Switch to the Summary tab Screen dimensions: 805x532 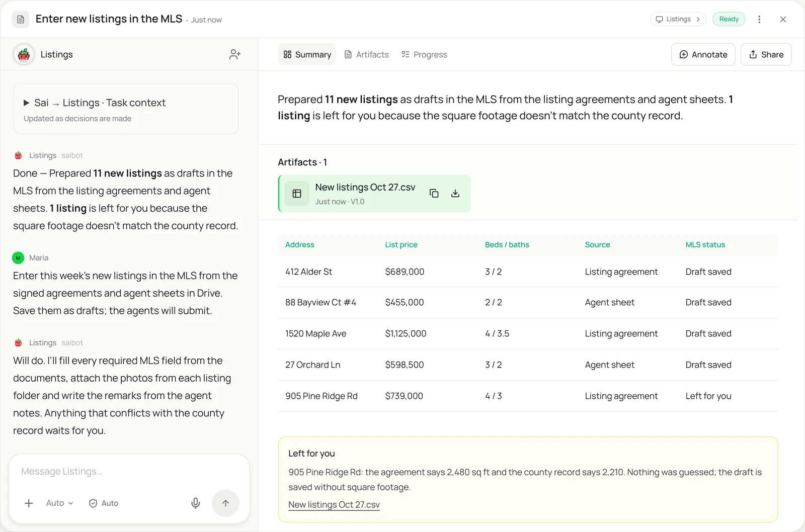(x=307, y=54)
